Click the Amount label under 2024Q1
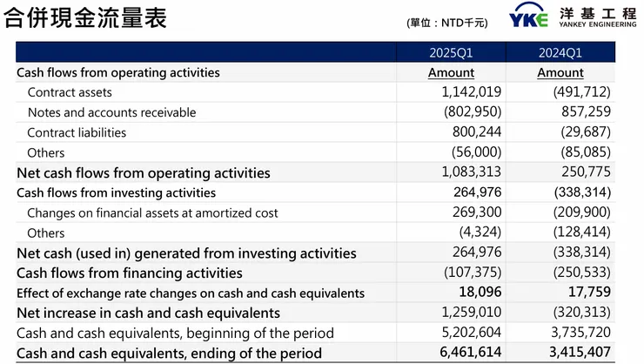Viewport: 644px width, 364px height. click(x=560, y=73)
